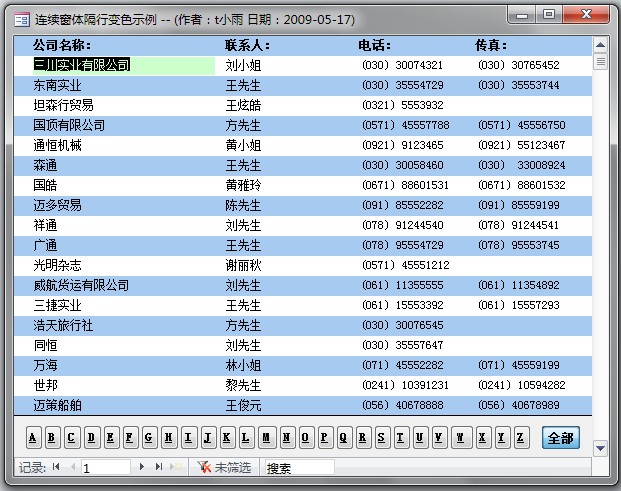Filter companies by letter M
621x491 pixels.
(x=267, y=438)
